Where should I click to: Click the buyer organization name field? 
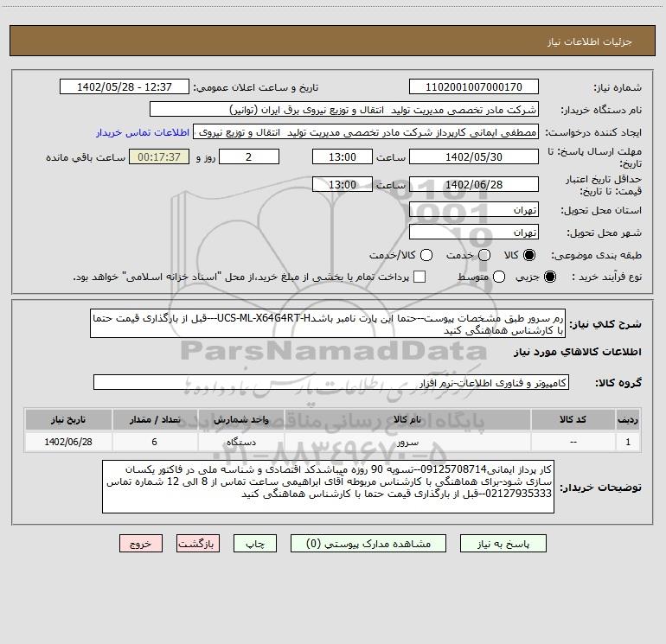tap(344, 110)
